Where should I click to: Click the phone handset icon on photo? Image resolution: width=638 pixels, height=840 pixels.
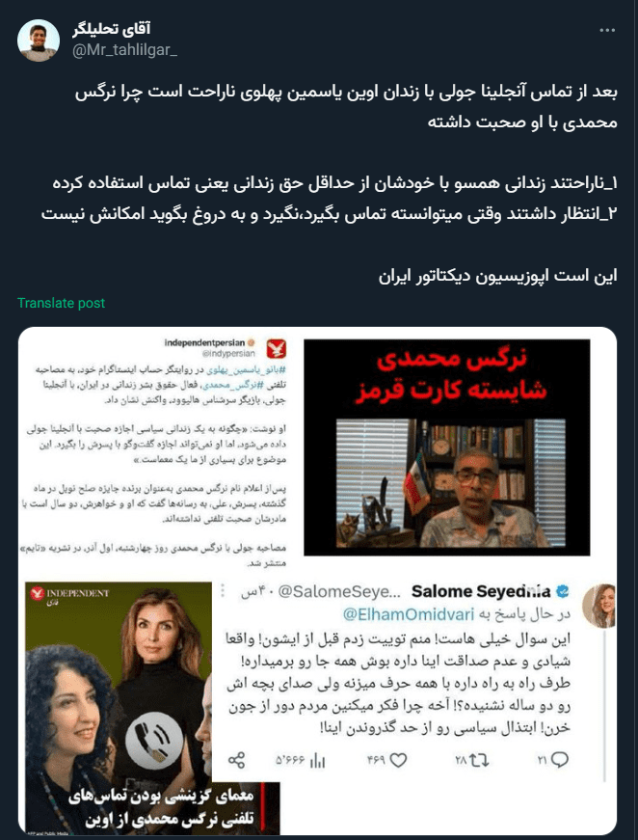[x=154, y=741]
